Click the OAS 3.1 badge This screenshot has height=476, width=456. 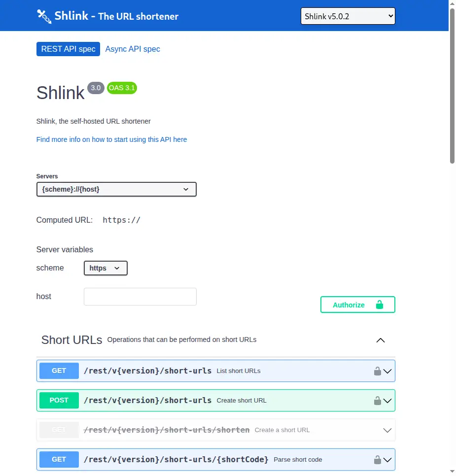pyautogui.click(x=122, y=88)
